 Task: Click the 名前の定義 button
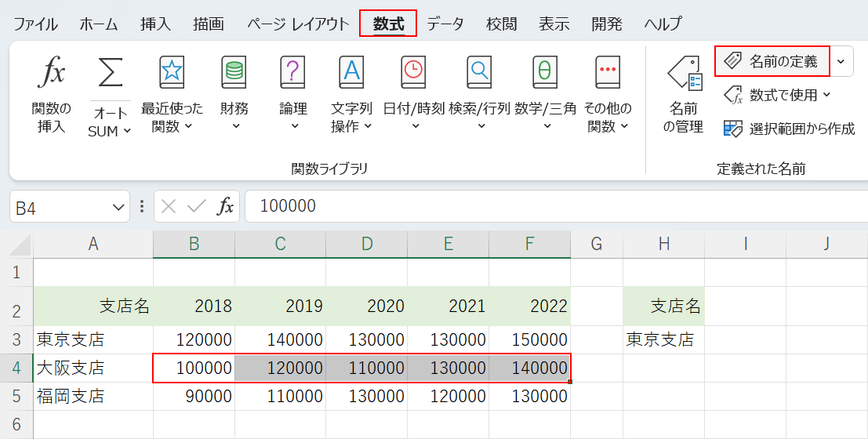(x=772, y=61)
